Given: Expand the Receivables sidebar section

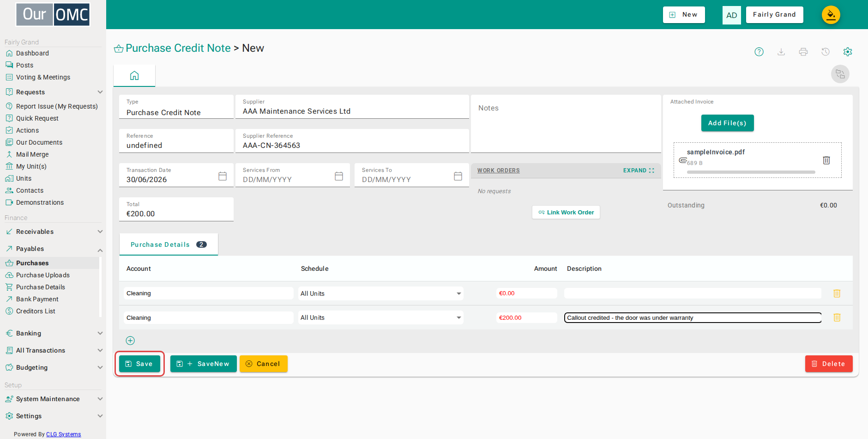Looking at the screenshot, I should (x=100, y=232).
